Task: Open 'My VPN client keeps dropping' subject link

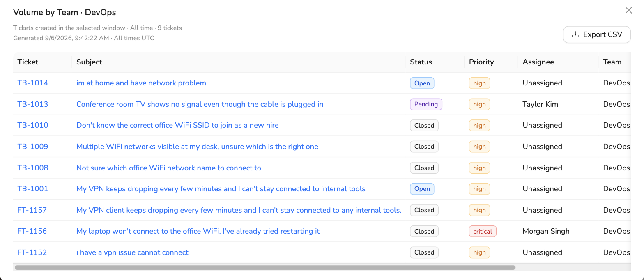Action: click(x=239, y=210)
